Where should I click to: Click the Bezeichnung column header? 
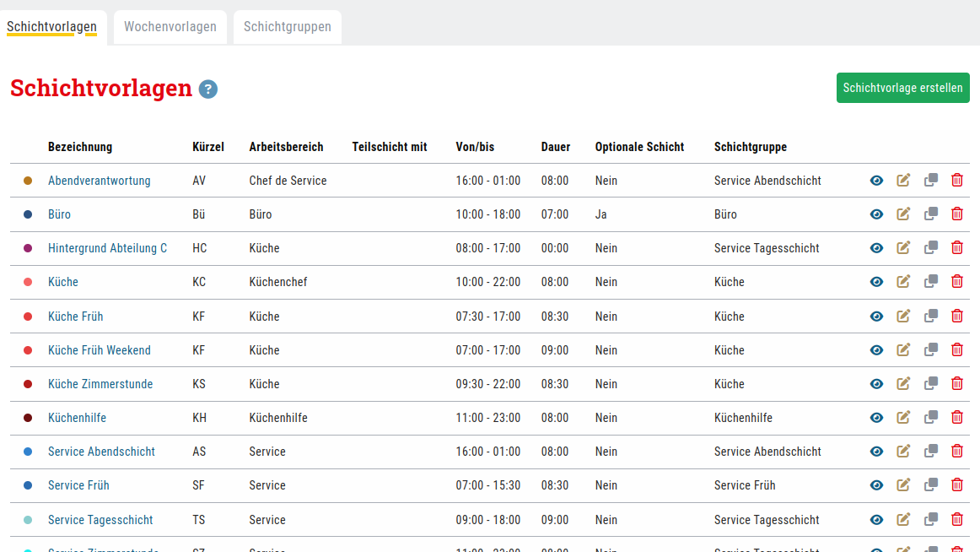click(80, 147)
